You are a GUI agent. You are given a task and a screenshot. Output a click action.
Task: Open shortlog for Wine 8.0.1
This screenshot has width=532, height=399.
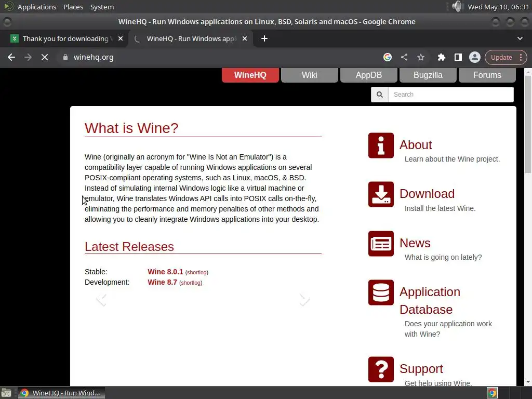197,272
